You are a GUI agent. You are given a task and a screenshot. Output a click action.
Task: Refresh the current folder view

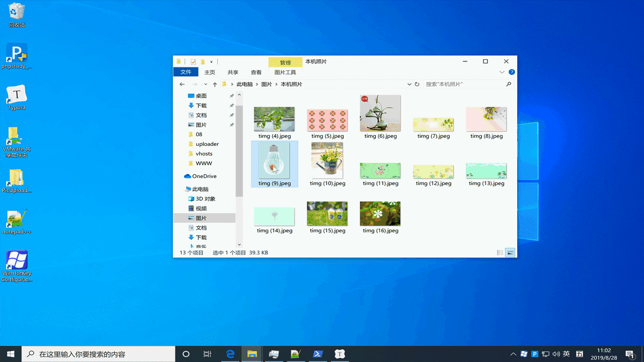click(x=417, y=84)
